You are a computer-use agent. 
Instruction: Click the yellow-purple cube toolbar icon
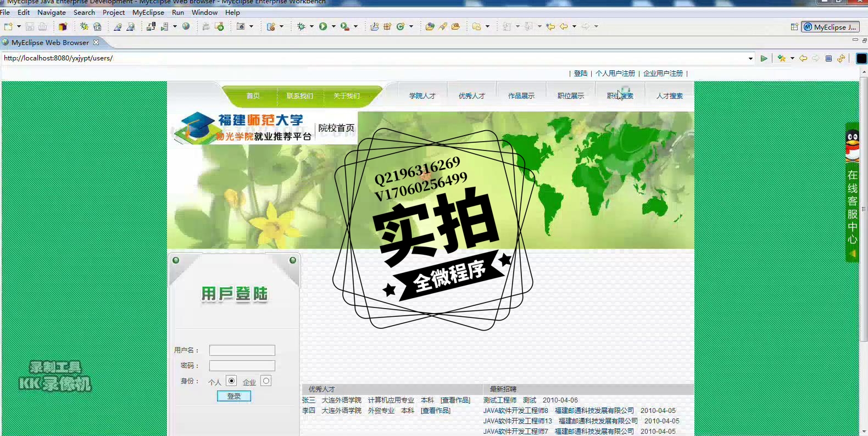point(63,26)
